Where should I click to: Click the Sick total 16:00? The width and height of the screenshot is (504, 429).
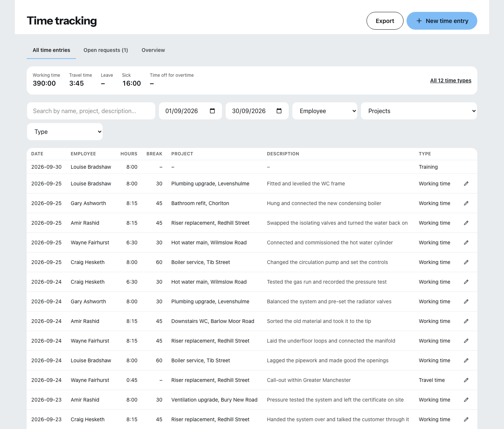[x=132, y=83]
